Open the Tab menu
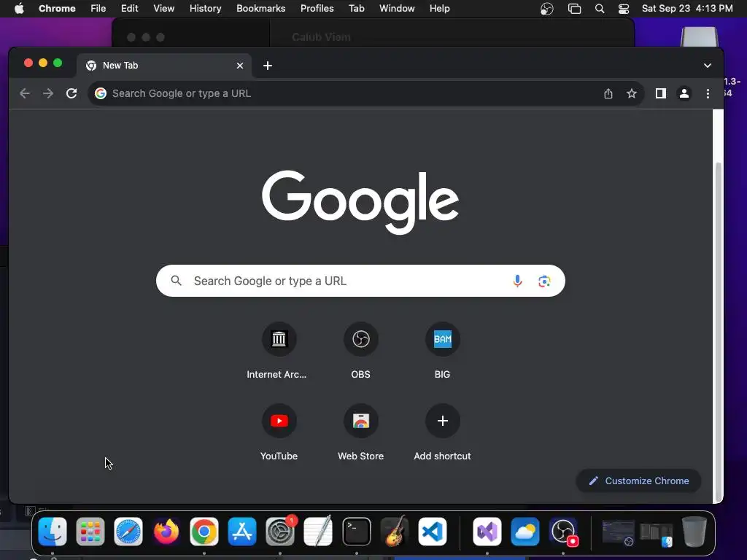 (356, 9)
